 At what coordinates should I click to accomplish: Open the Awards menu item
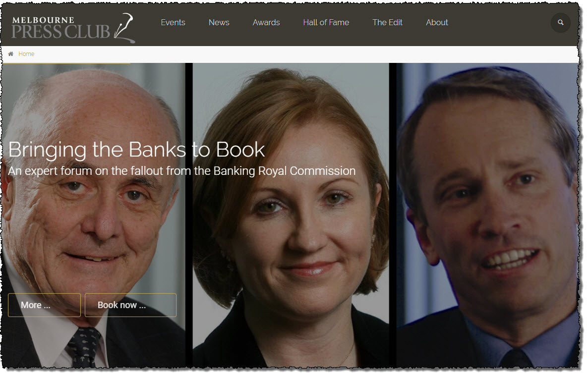266,22
